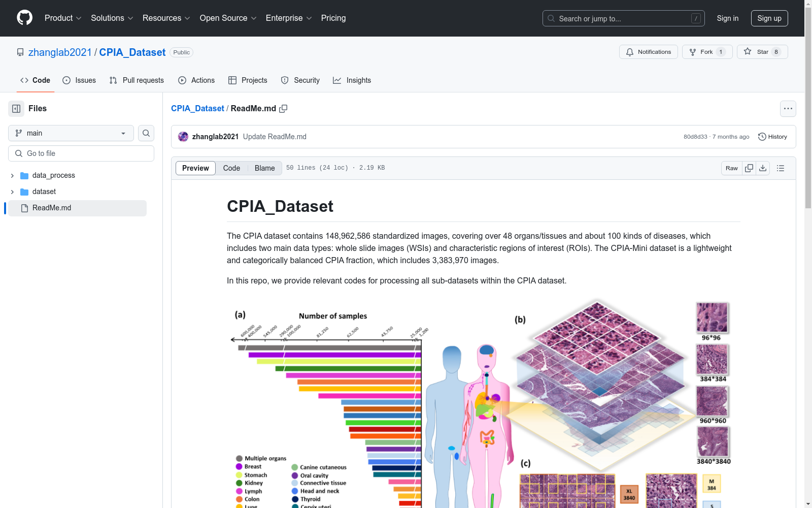The height and width of the screenshot is (508, 812).
Task: Collapse the Files side panel
Action: pos(16,108)
